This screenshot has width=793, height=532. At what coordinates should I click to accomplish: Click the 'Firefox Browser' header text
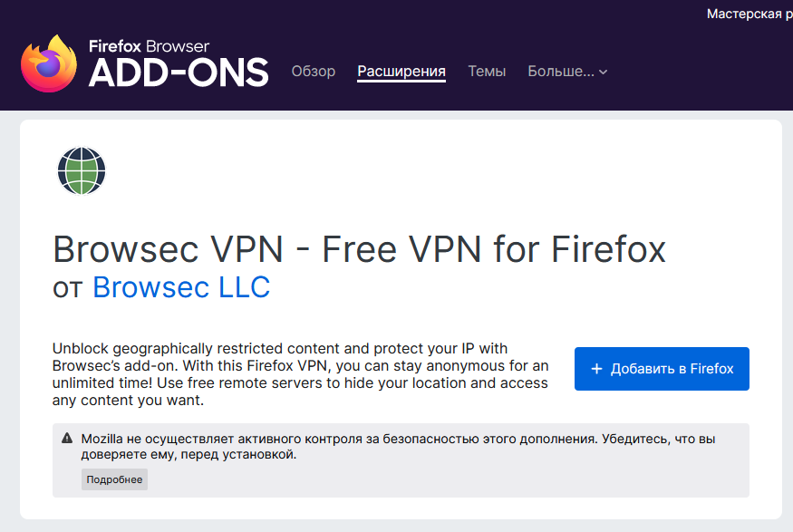click(149, 46)
